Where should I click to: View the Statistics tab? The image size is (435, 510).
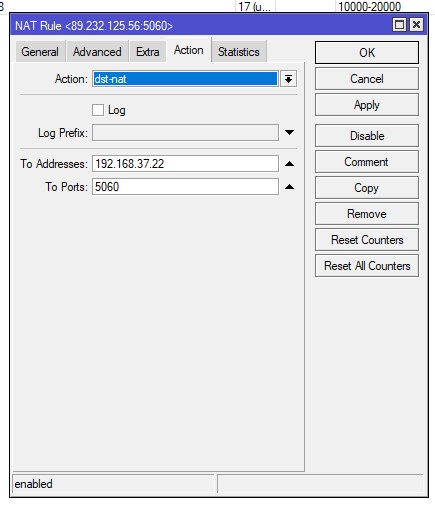coord(239,52)
